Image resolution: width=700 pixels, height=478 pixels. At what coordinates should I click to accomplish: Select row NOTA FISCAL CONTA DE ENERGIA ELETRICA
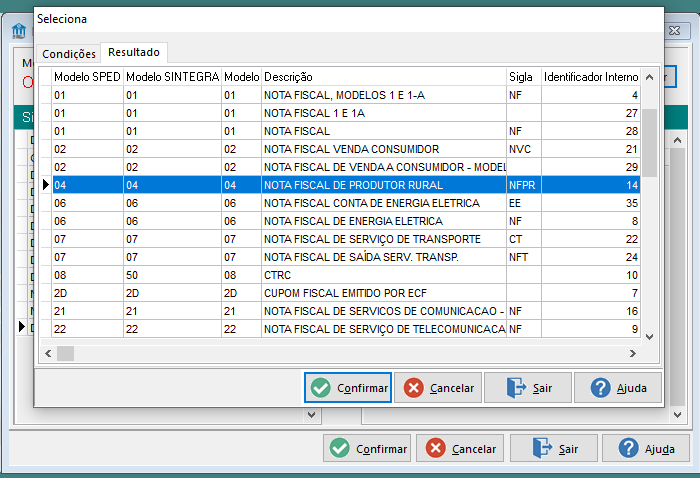(x=346, y=203)
